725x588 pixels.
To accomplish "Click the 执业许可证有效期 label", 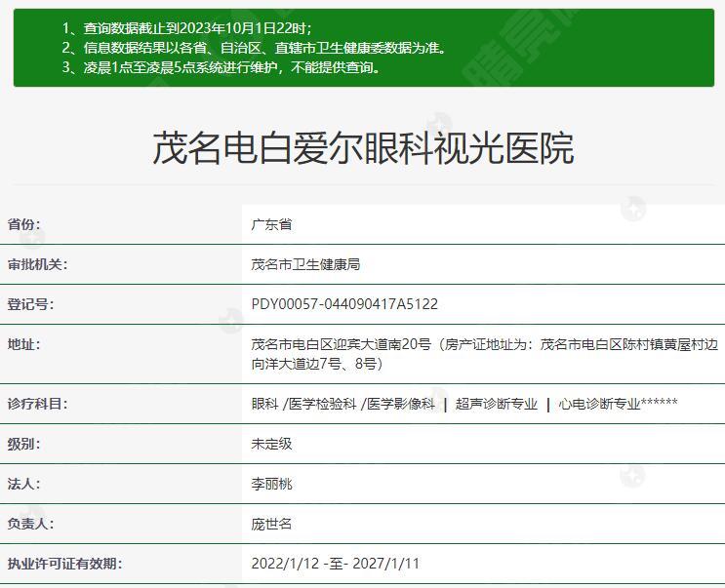I will click(64, 564).
